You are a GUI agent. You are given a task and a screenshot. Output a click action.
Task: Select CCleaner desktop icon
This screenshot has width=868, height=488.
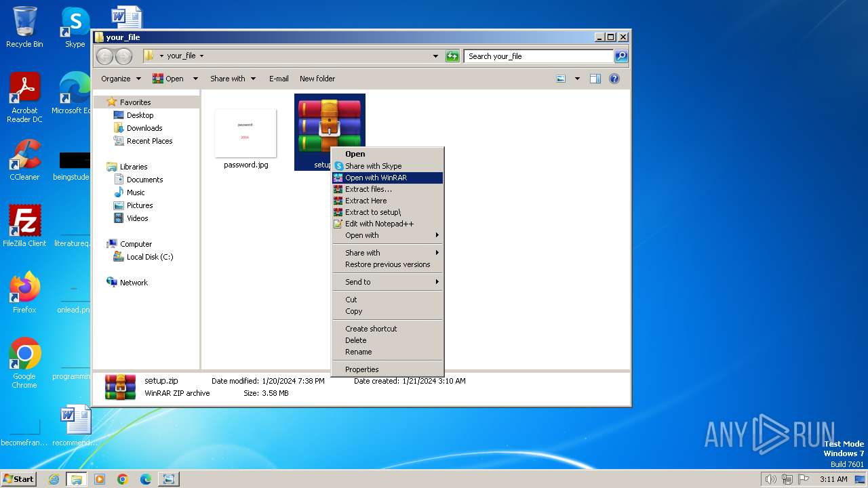(24, 160)
